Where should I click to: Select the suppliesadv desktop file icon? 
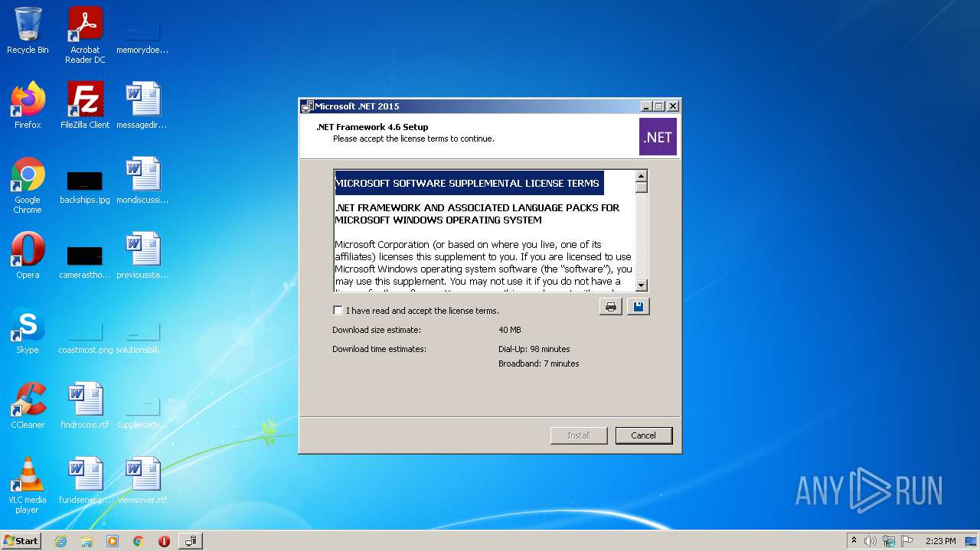pos(142,412)
